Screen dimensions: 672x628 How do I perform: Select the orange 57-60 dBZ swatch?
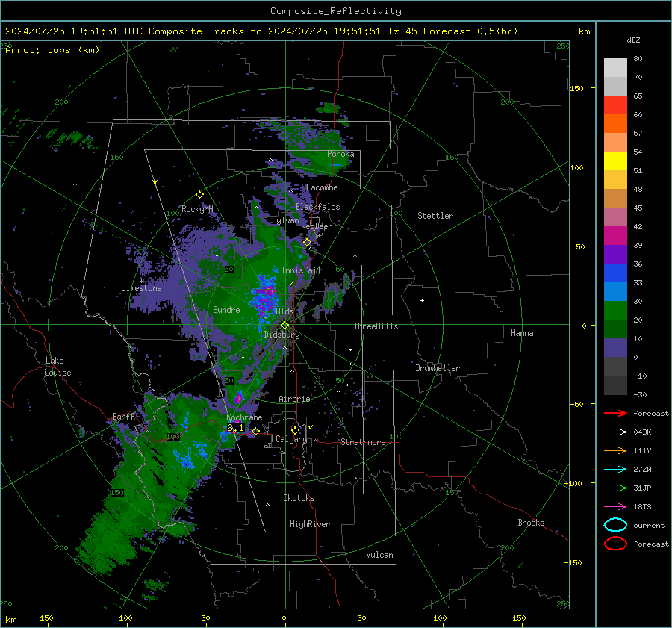pyautogui.click(x=615, y=124)
